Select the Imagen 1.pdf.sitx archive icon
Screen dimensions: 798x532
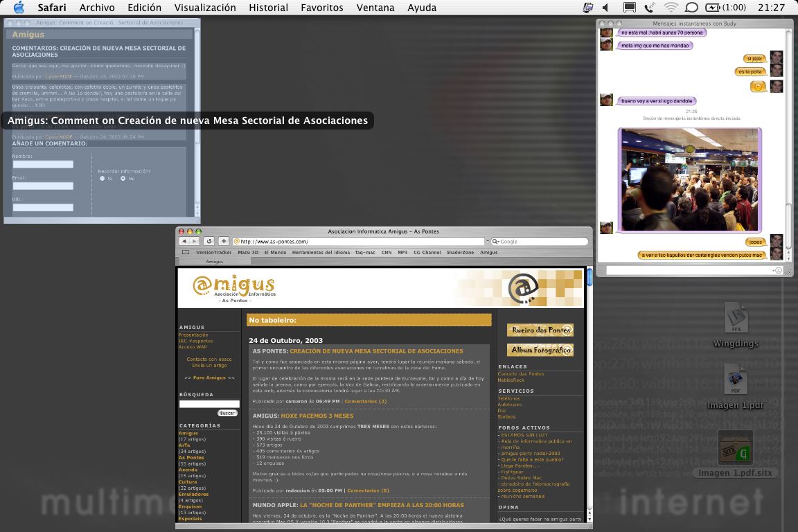(x=735, y=448)
